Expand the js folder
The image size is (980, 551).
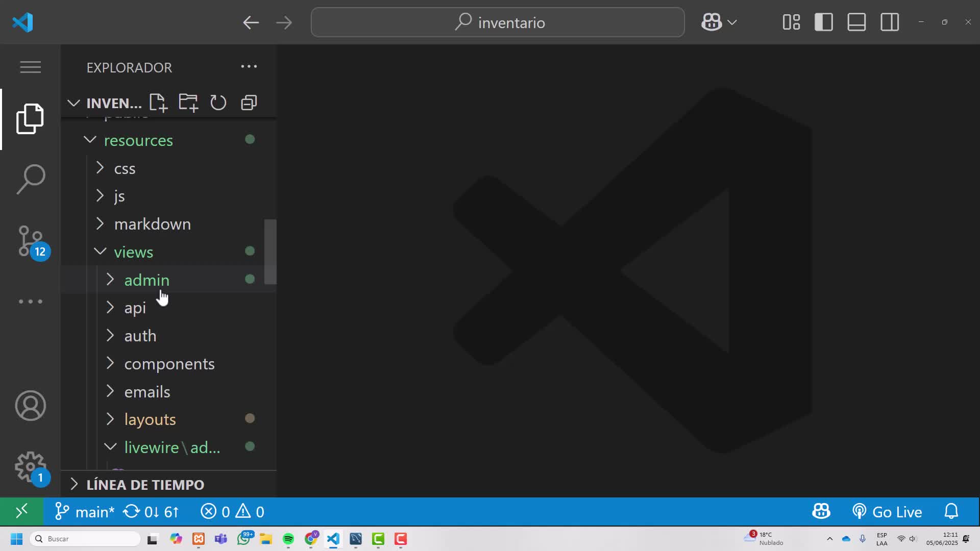coord(169,196)
